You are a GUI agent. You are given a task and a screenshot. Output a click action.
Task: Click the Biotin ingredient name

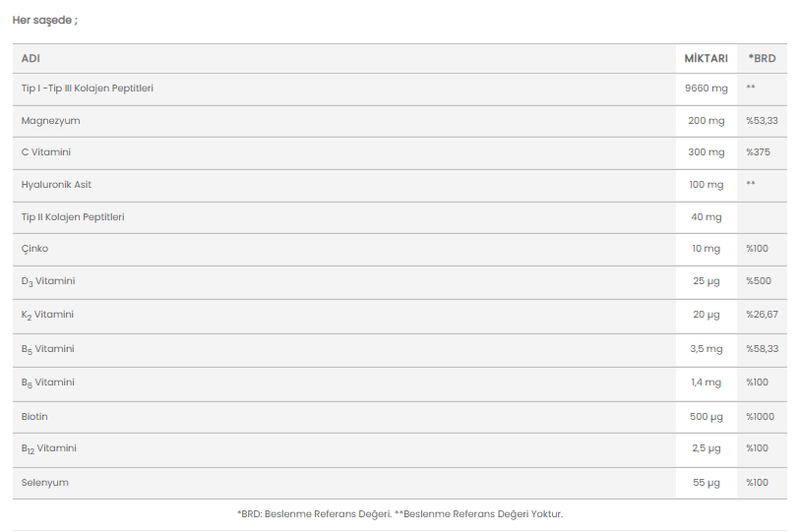click(34, 416)
